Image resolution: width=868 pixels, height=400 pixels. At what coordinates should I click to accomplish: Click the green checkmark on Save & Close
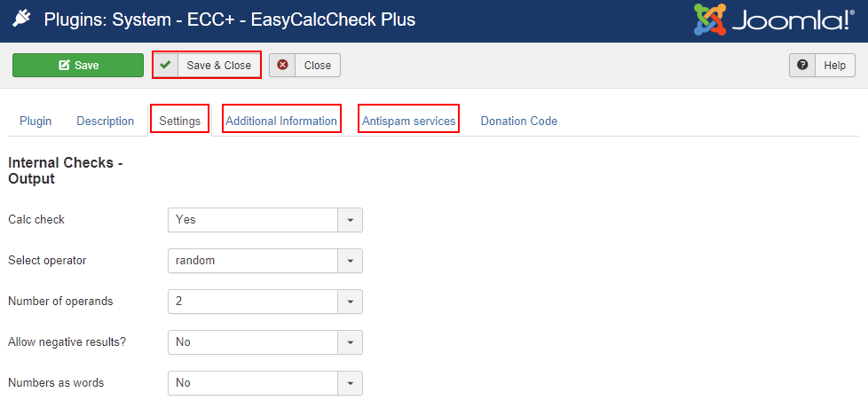pos(165,66)
